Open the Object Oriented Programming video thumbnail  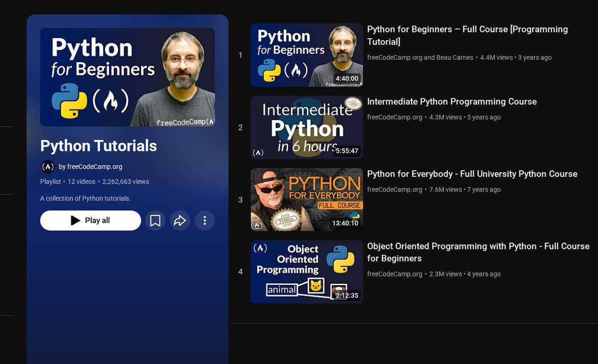[x=307, y=272]
